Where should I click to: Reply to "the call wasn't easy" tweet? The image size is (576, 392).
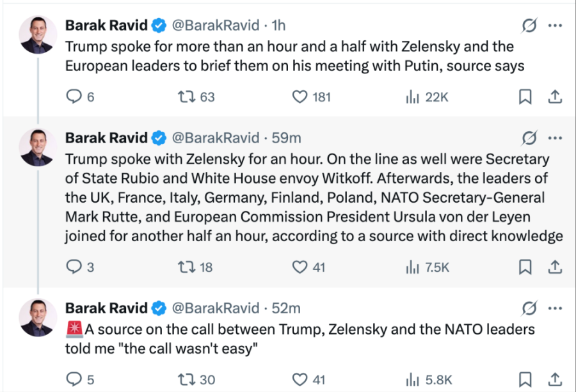click(x=74, y=379)
